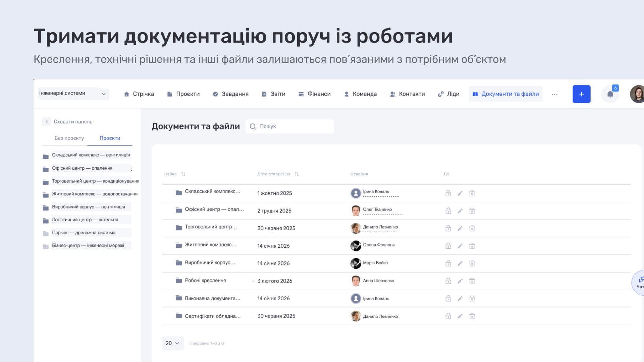
Task: Click pencil icon in Сертифікати обладнання row
Action: pyautogui.click(x=460, y=316)
